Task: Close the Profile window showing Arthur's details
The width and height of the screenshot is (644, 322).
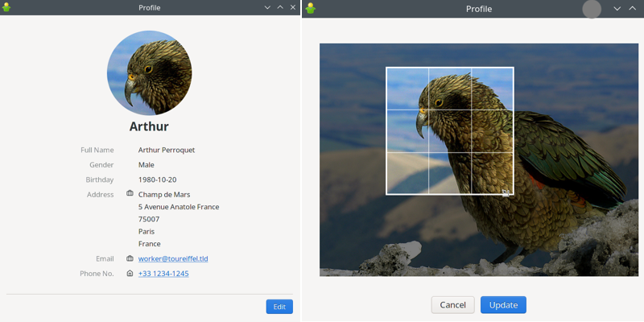Action: (293, 7)
